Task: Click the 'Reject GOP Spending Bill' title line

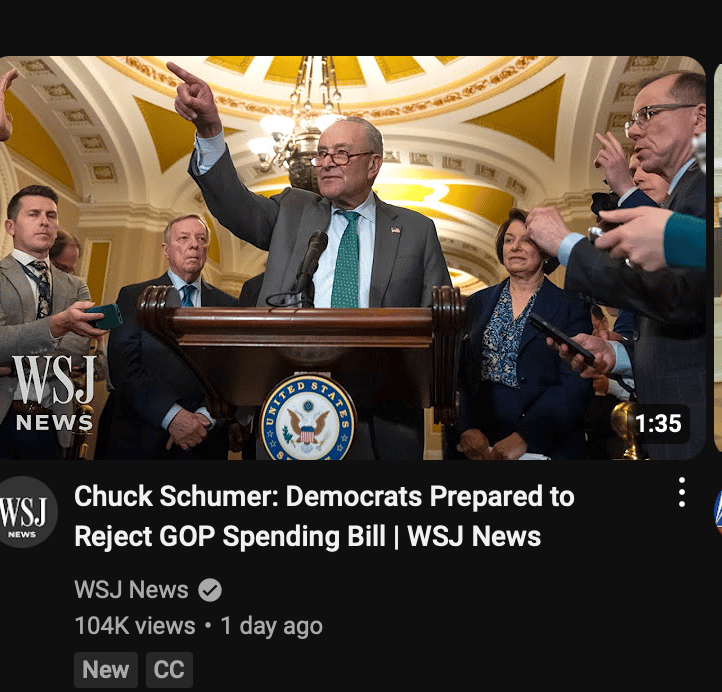Action: click(229, 536)
